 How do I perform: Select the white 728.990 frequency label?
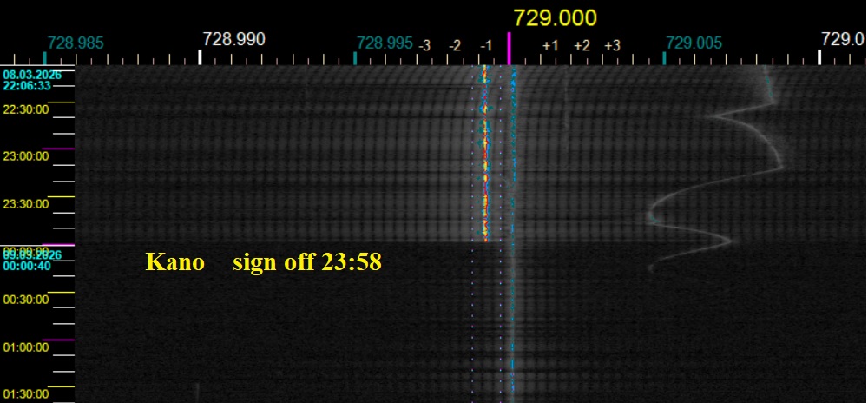[233, 39]
